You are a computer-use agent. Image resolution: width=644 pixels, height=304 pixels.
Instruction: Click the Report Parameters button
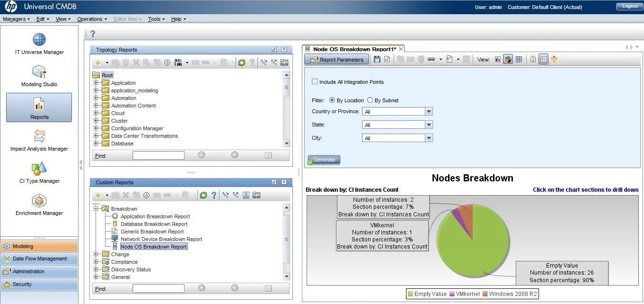[337, 60]
